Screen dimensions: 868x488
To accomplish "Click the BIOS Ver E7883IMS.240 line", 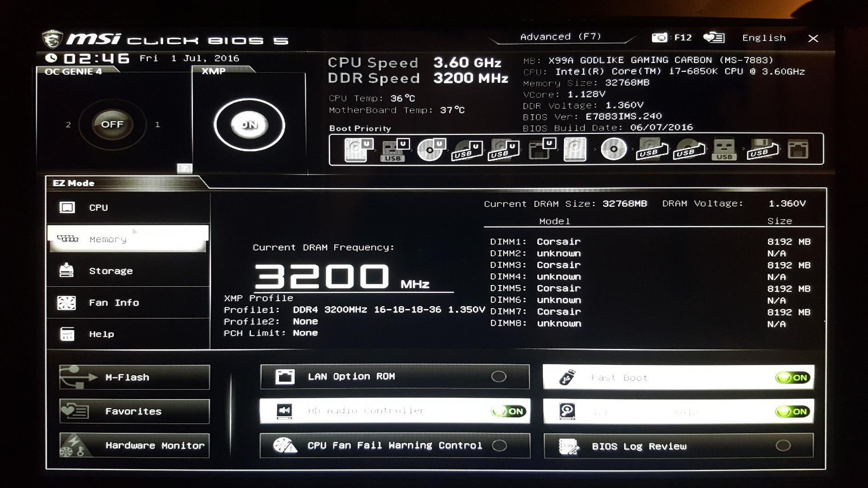I will pyautogui.click(x=593, y=117).
